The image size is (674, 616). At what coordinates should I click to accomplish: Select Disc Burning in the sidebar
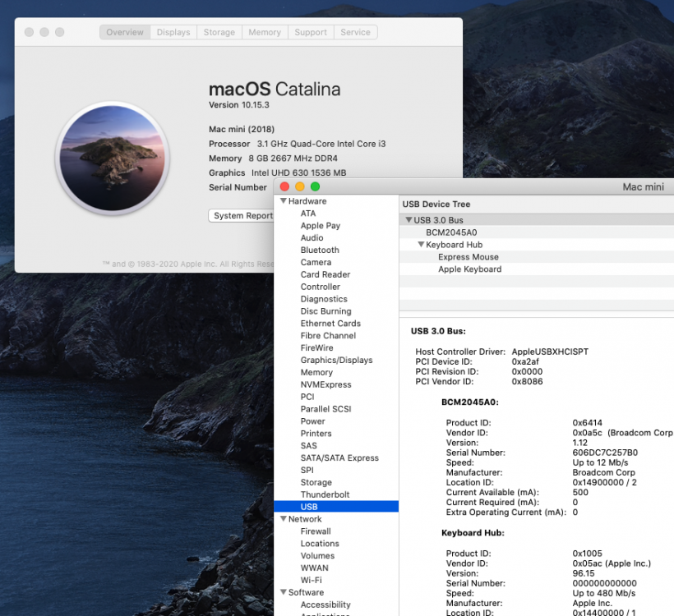(325, 311)
